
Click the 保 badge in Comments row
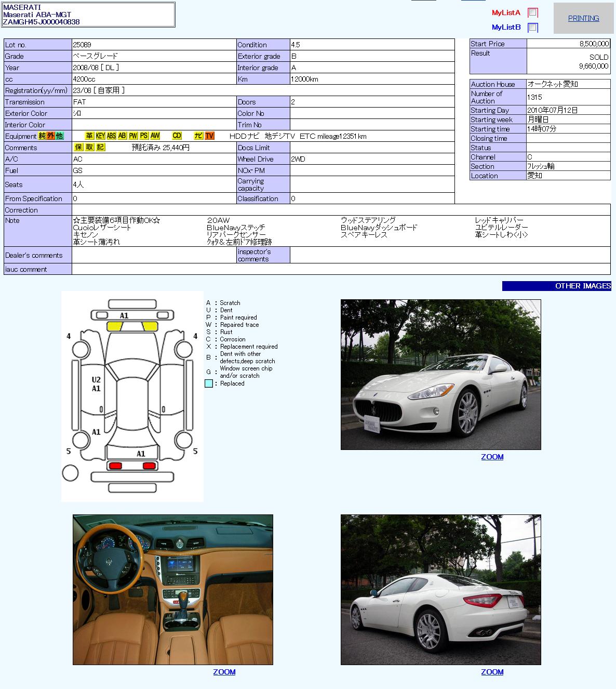tap(78, 148)
